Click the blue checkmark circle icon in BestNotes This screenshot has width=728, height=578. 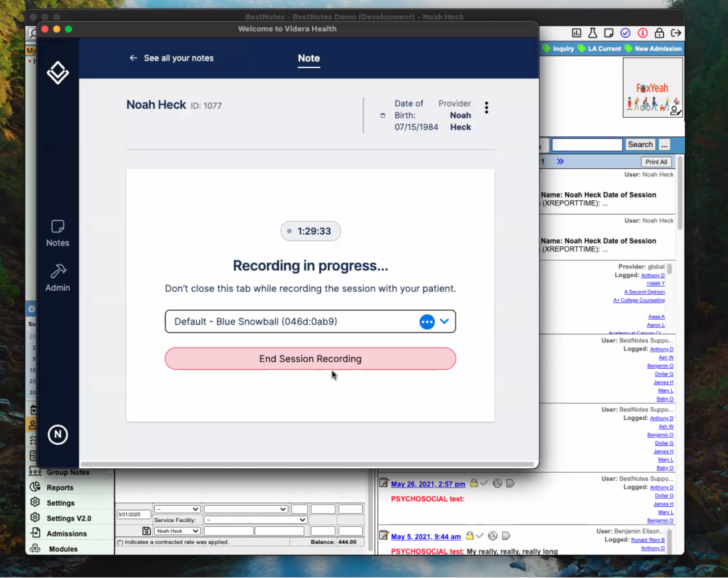click(x=626, y=33)
